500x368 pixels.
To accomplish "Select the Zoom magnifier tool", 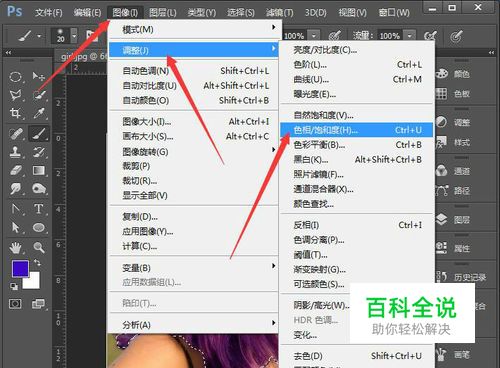I will pyautogui.click(x=39, y=248).
